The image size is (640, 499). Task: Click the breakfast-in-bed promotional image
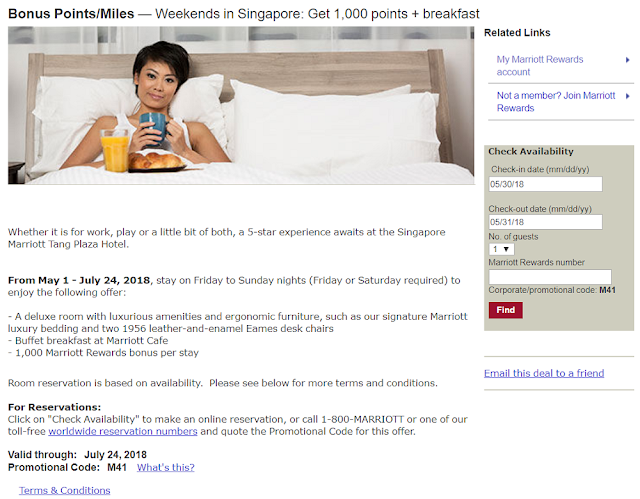click(x=241, y=105)
